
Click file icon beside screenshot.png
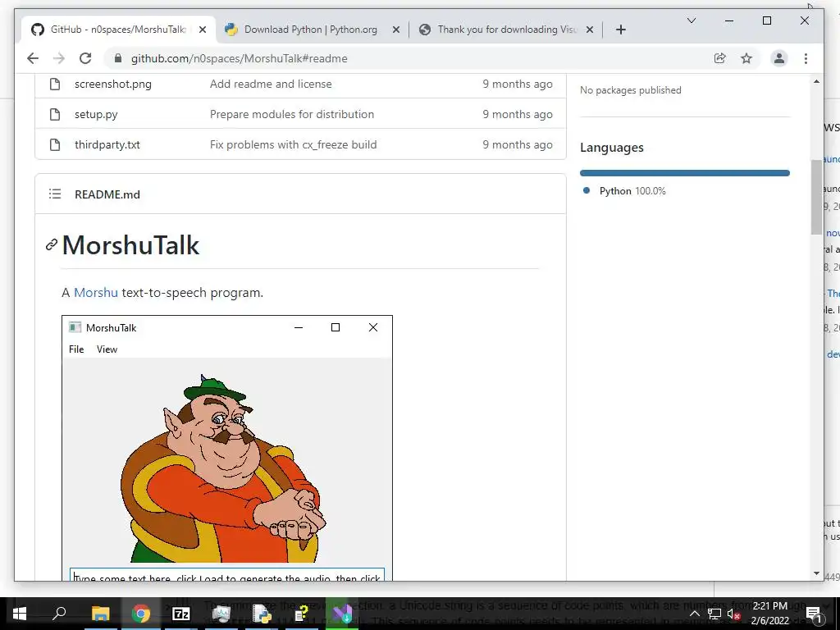point(55,84)
